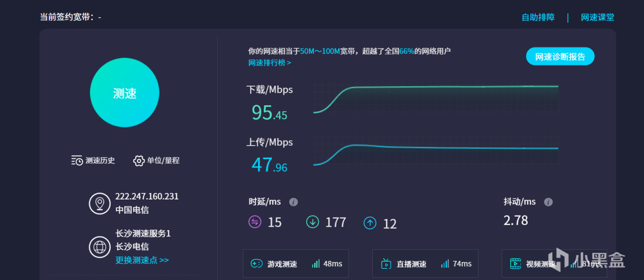Click the purple bidirectional latency icon
This screenshot has width=644, height=280.
(x=255, y=222)
